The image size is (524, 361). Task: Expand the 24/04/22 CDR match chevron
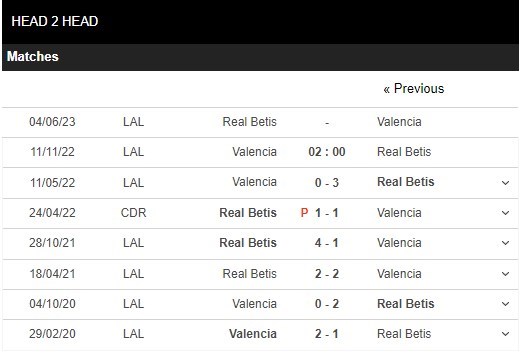tap(505, 213)
